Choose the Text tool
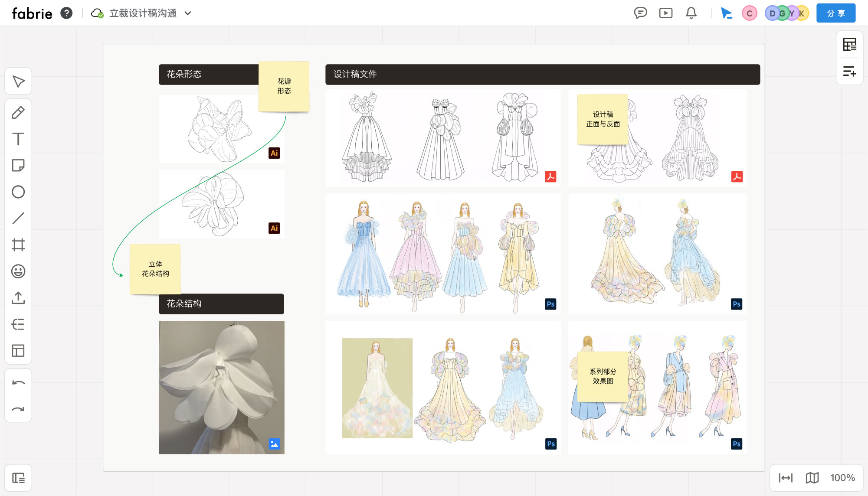868x496 pixels. [18, 139]
